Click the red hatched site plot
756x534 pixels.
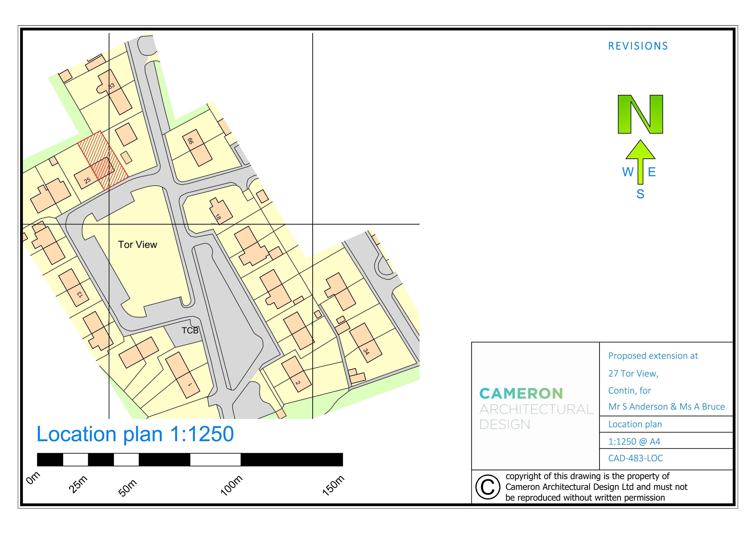click(x=103, y=160)
